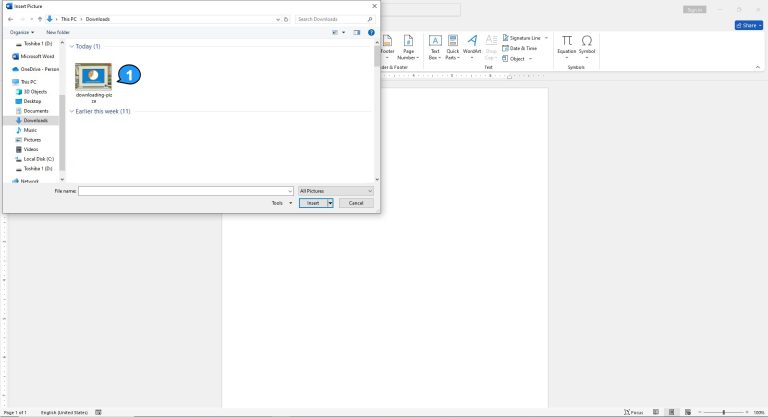768x417 pixels.
Task: Open Pictures folder in sidebar
Action: 28,140
